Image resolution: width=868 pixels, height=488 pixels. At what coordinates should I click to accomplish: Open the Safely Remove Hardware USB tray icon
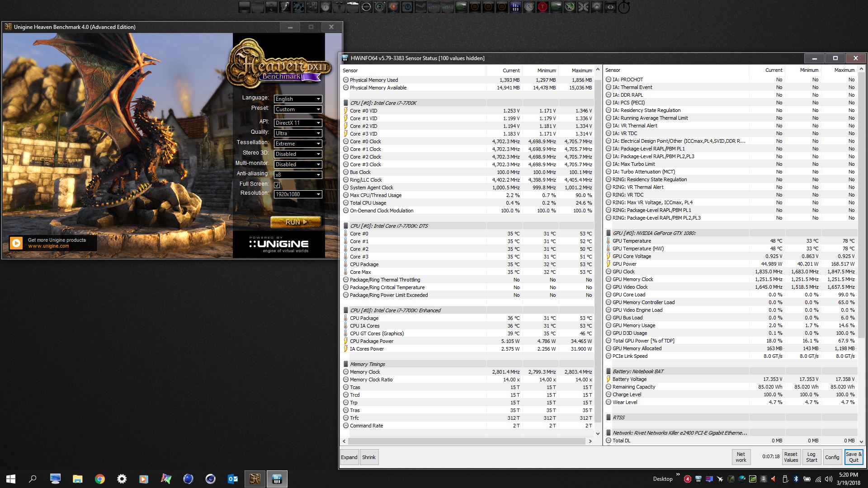[785, 479]
